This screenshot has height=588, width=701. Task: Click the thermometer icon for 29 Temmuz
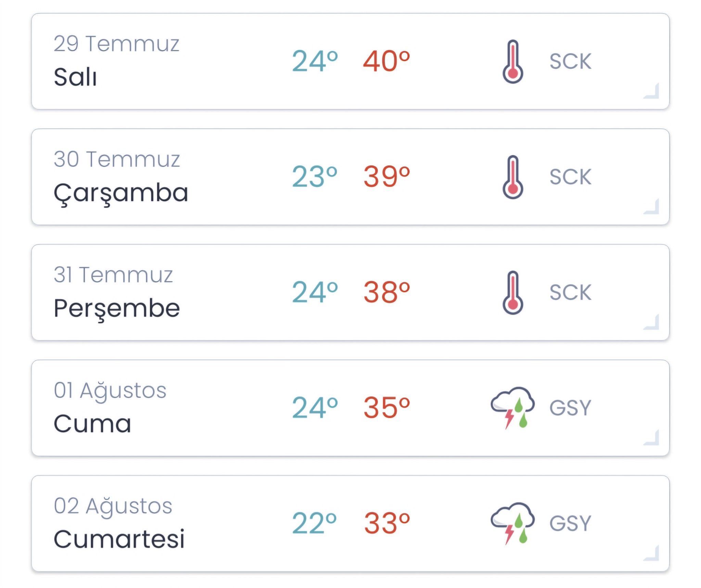coord(512,62)
